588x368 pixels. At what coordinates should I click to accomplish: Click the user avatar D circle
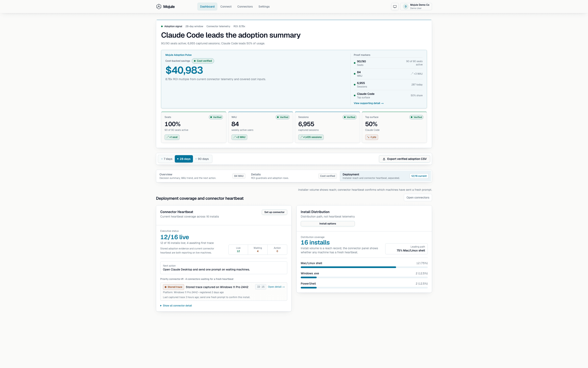[x=405, y=7]
